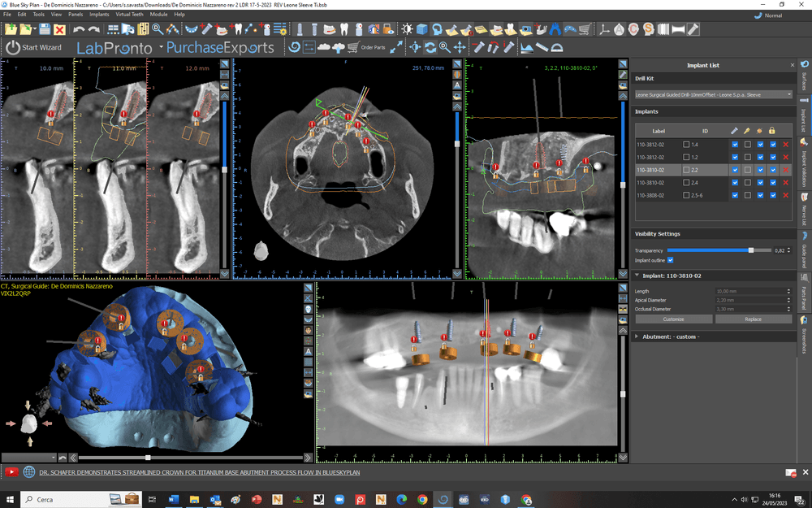The image size is (812, 508).
Task: Select the sagittal view 'S' head icon
Action: [648, 29]
